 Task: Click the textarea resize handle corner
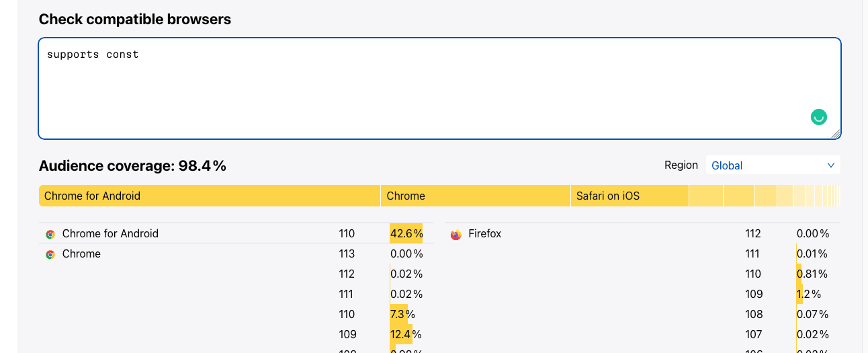835,134
